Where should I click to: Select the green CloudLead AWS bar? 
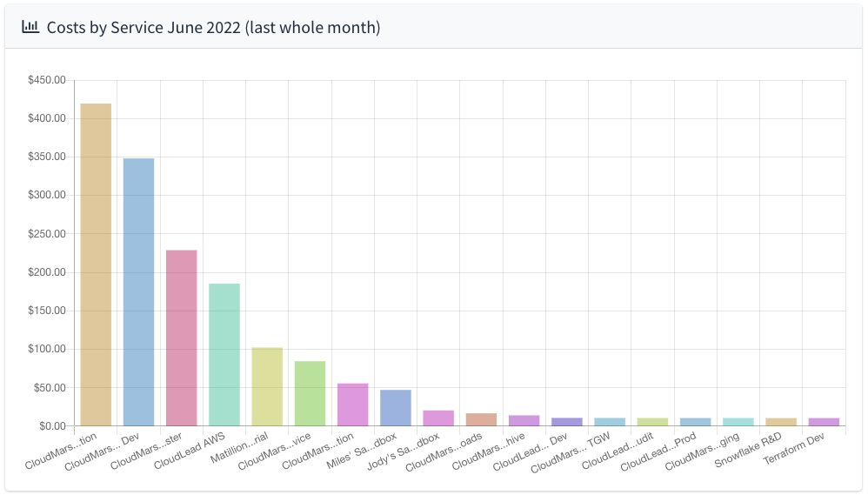click(x=224, y=355)
